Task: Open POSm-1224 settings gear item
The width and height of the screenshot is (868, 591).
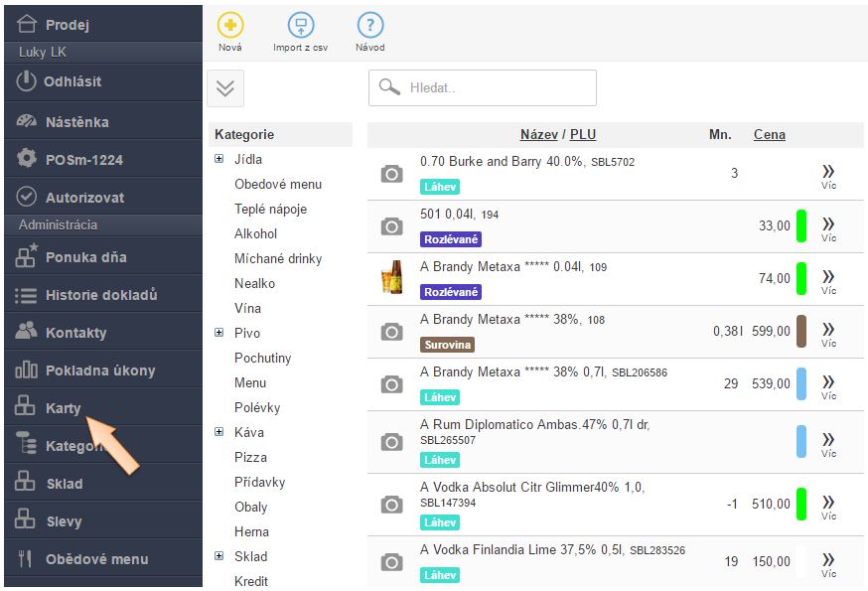Action: (x=83, y=159)
